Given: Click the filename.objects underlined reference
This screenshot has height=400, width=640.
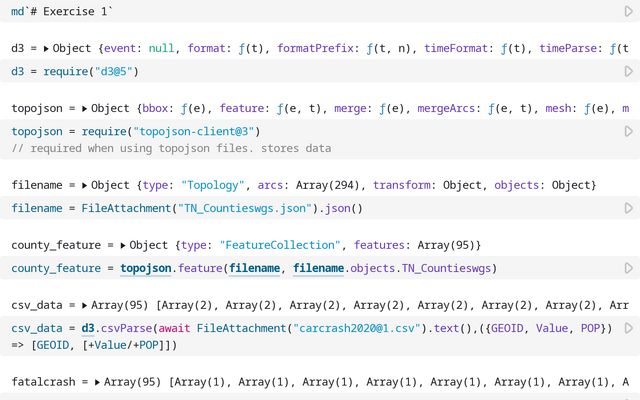Looking at the screenshot, I should pos(320,268).
